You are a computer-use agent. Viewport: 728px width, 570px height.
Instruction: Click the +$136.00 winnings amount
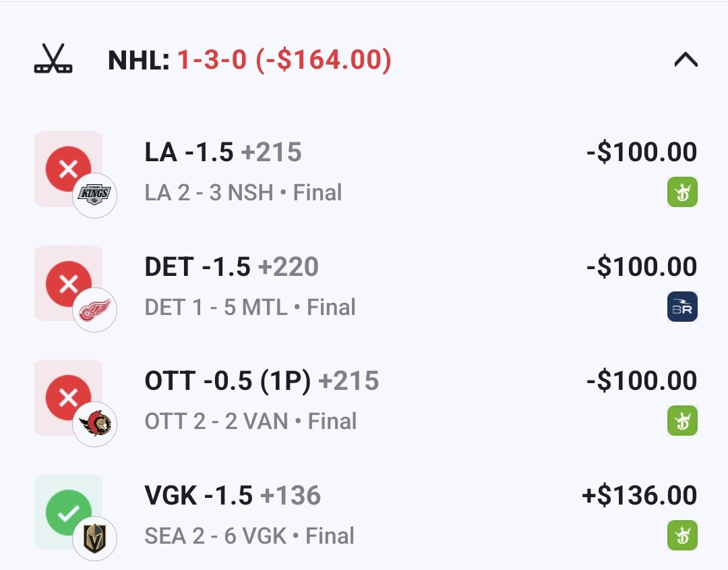click(639, 496)
